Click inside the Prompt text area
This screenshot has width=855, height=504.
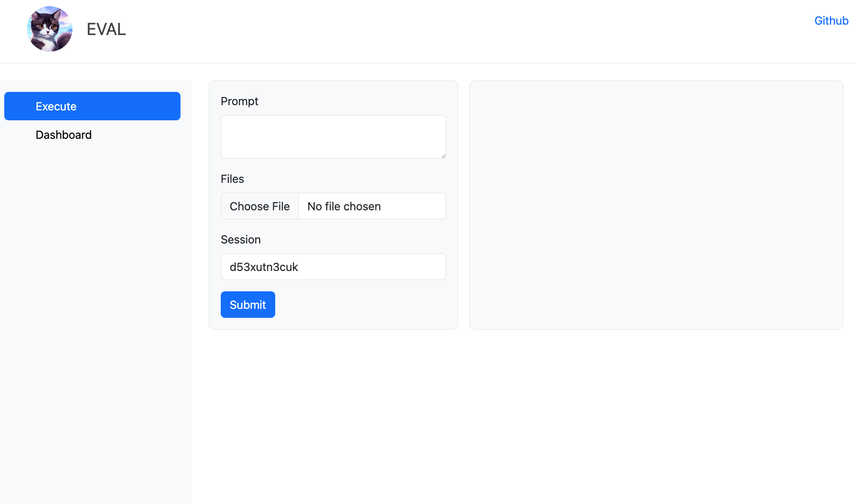click(333, 137)
